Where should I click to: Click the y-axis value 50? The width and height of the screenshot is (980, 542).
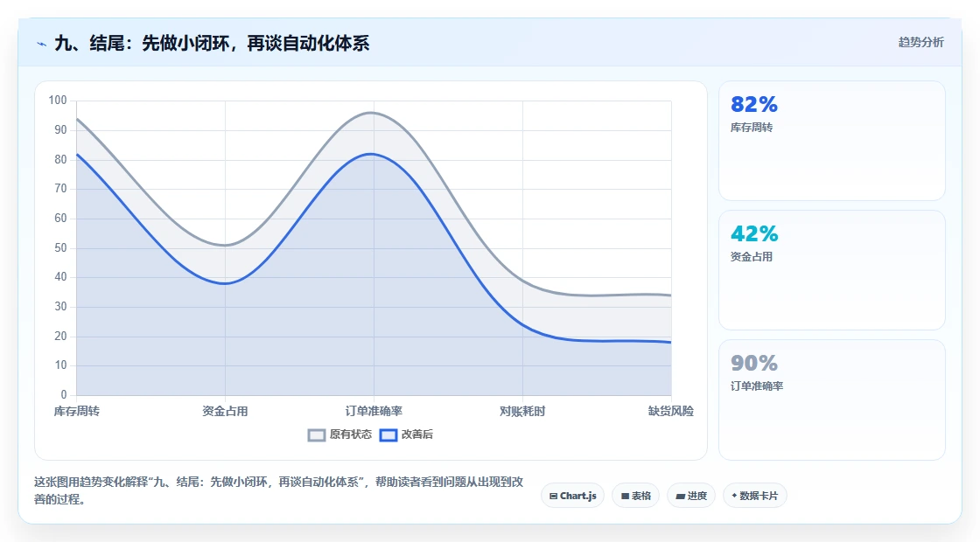60,248
